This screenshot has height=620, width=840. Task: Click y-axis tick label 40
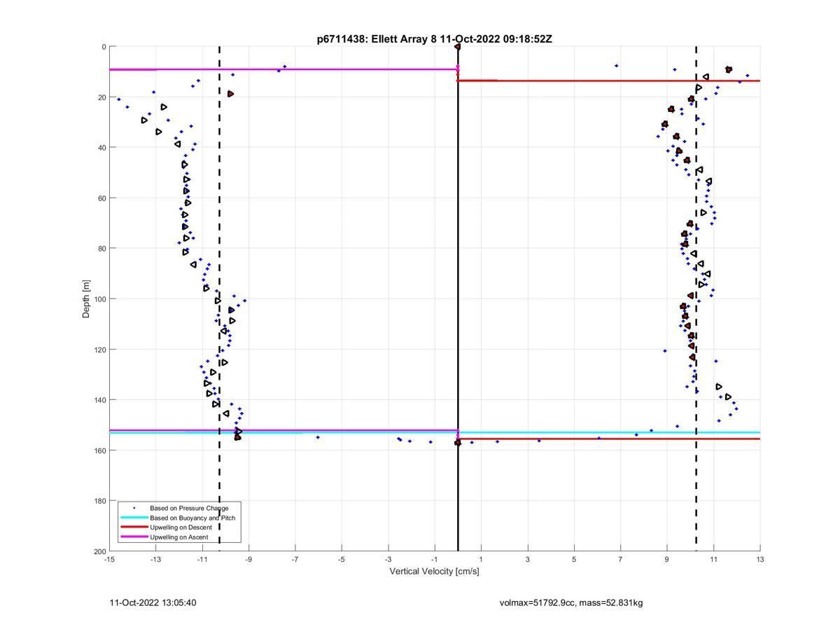click(101, 148)
